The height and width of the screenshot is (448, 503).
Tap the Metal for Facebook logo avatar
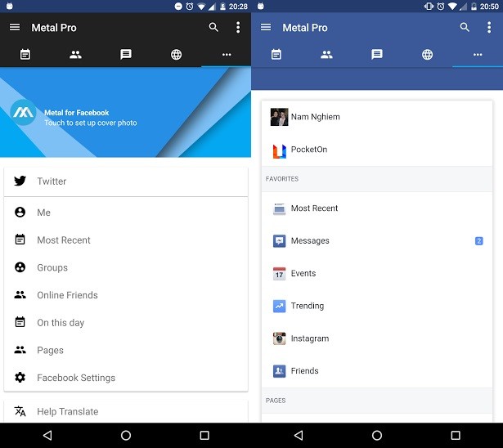(x=23, y=112)
